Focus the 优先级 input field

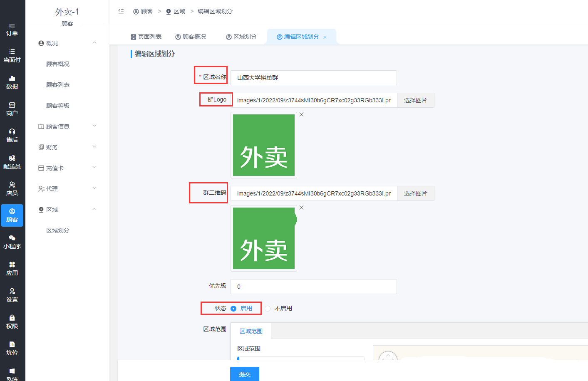pos(314,287)
